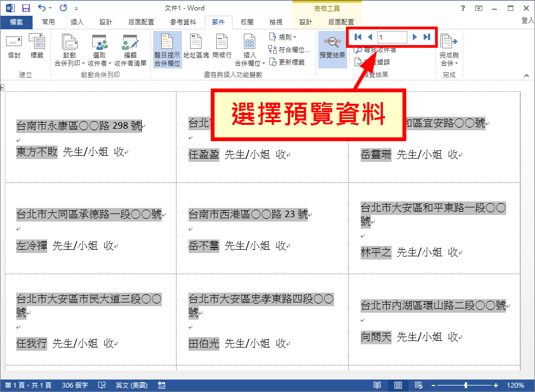Open the 完成與合併 dropdown
Image resolution: width=535 pixels, height=392 pixels.
pos(450,52)
